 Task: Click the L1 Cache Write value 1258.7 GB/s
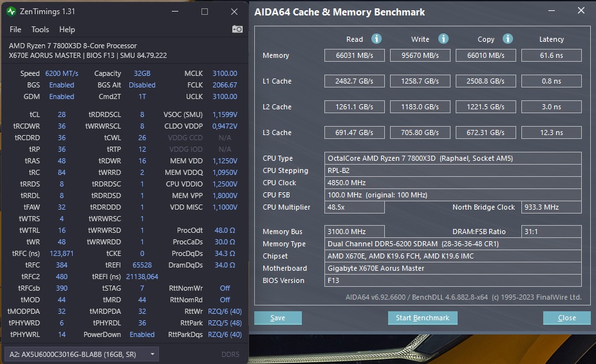point(420,81)
